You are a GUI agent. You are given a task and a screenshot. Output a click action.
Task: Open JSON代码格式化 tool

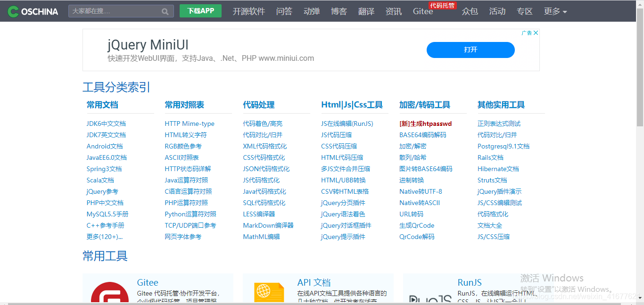click(266, 169)
